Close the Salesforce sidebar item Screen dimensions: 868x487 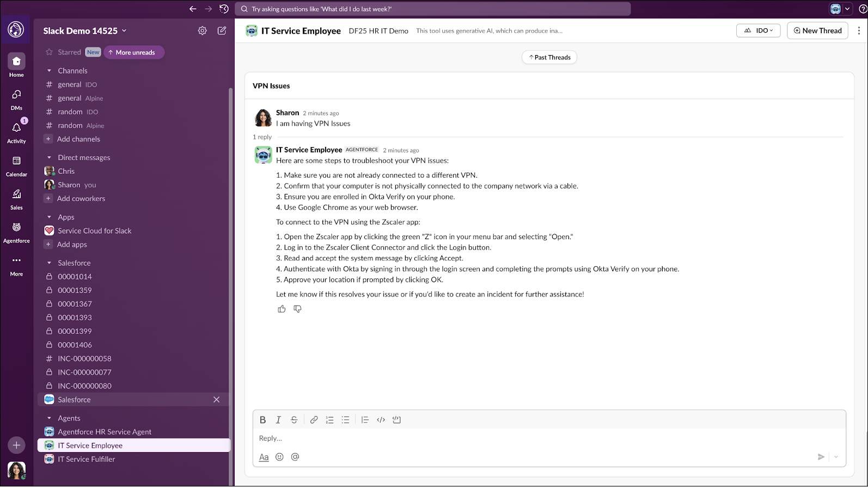pyautogui.click(x=217, y=399)
